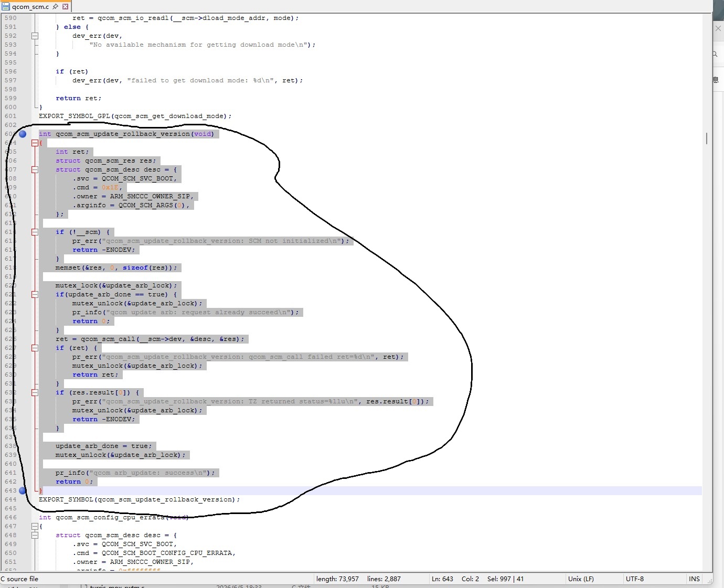Screen dimensions: 724x588
Task: Click the save icon on qcom_scm.c tab
Action: coord(6,6)
